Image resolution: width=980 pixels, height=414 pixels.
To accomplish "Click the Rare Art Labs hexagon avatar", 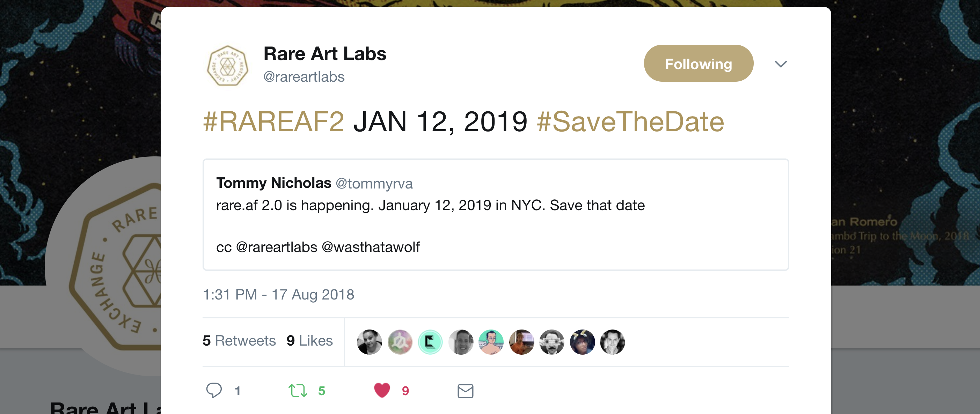I will tap(227, 65).
